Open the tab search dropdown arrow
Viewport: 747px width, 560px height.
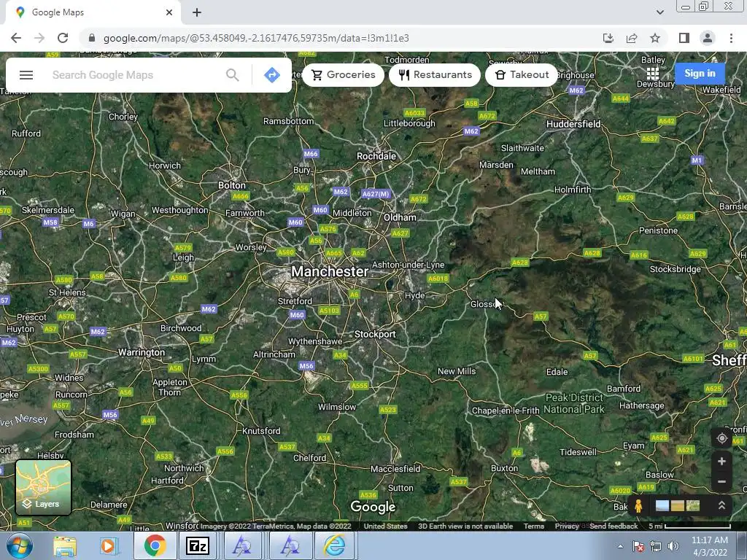(659, 12)
